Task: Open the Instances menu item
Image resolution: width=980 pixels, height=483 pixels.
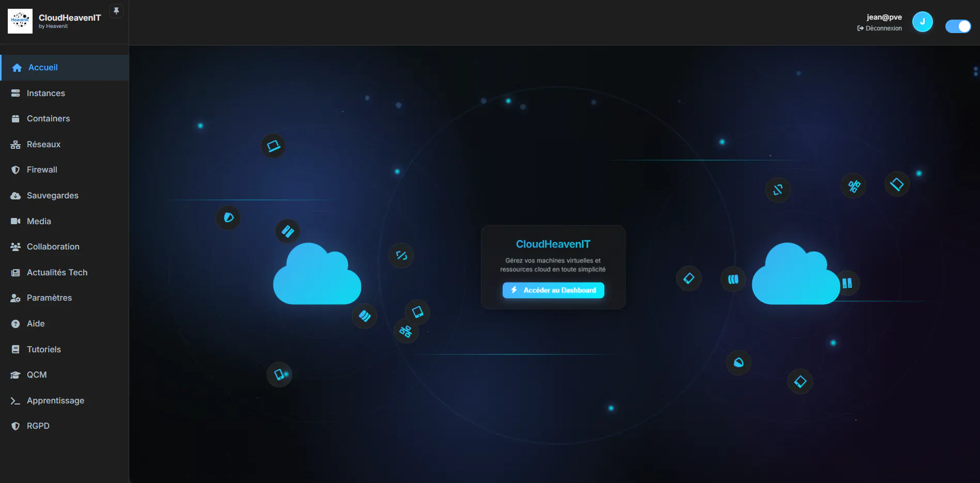Action: click(65, 94)
